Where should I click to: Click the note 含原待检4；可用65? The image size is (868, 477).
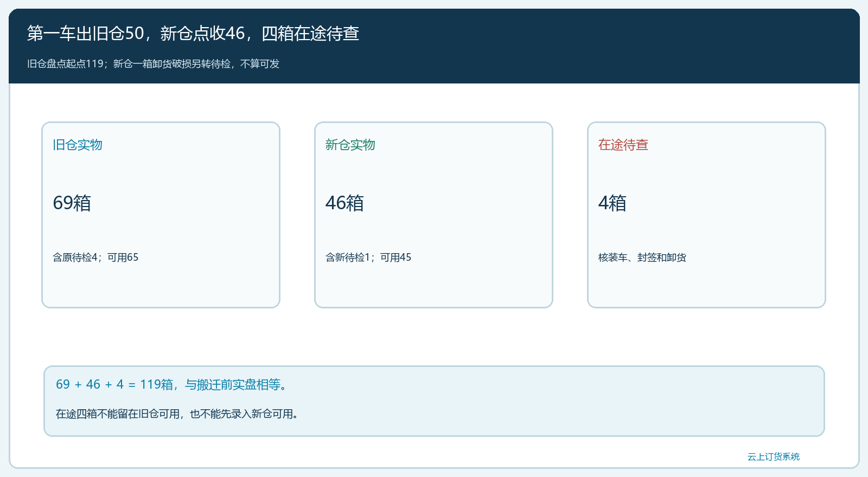point(95,257)
